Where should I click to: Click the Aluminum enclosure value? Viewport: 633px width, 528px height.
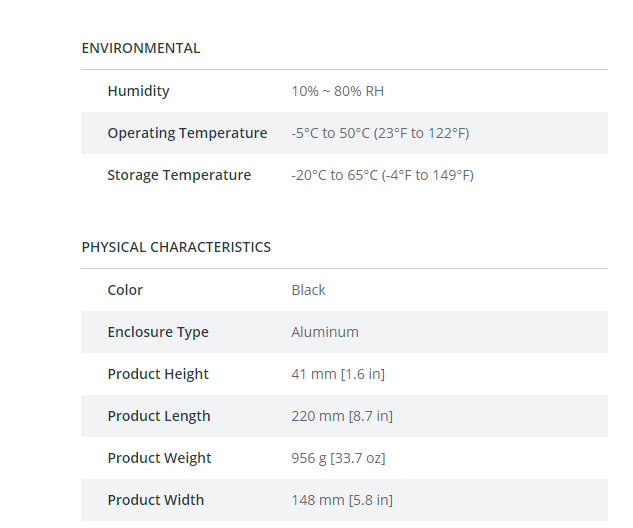(325, 332)
